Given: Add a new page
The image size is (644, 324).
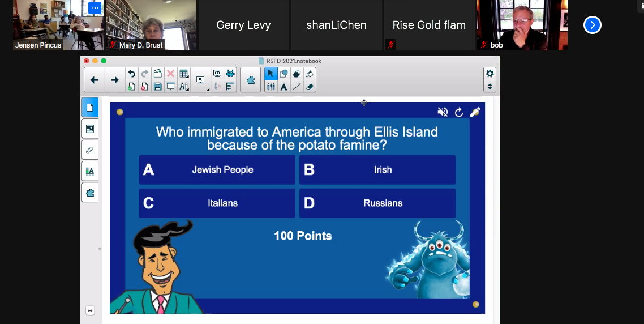Looking at the screenshot, I should pyautogui.click(x=131, y=86).
